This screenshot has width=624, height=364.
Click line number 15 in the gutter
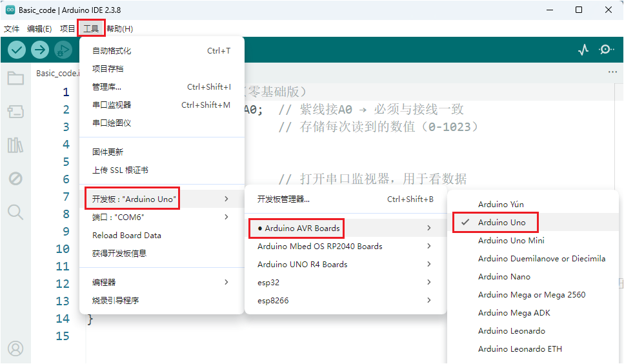pyautogui.click(x=63, y=336)
